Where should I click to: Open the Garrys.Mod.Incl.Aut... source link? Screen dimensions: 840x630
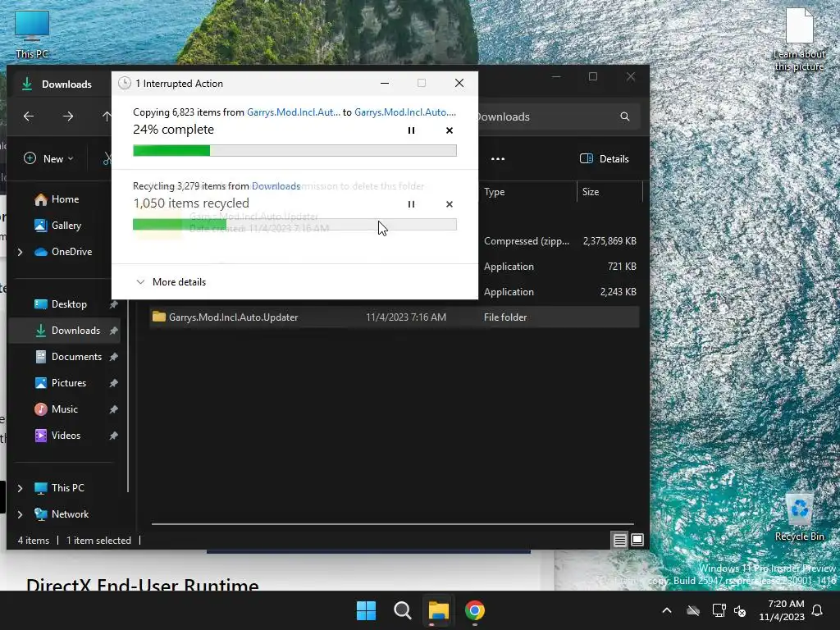click(293, 112)
